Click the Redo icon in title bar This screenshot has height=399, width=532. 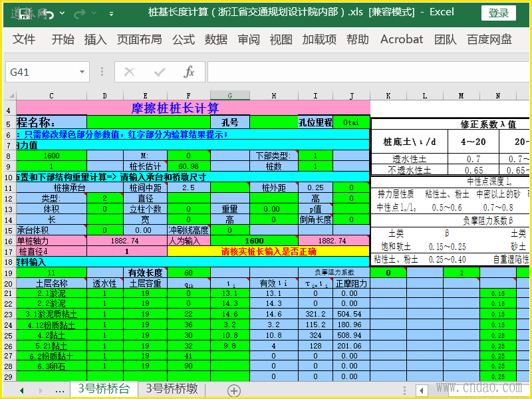coord(80,14)
